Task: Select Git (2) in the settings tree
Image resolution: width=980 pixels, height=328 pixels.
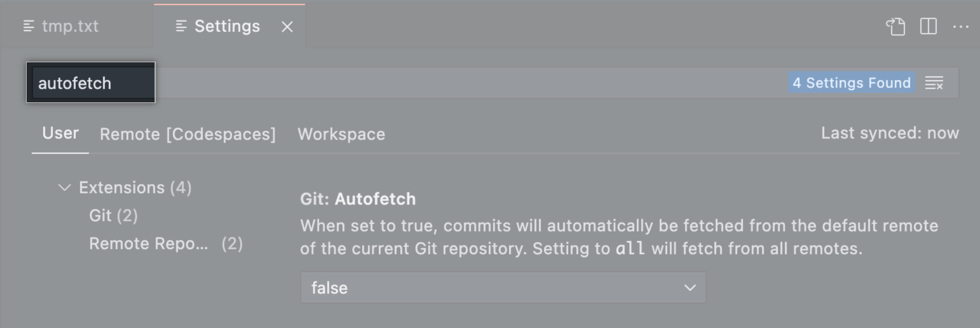Action: (x=114, y=215)
